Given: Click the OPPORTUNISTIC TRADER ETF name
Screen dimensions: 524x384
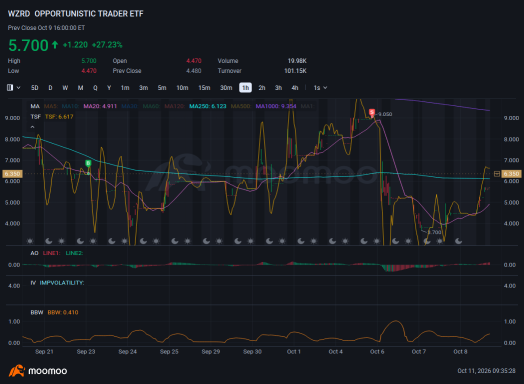Looking at the screenshot, I should tap(89, 14).
